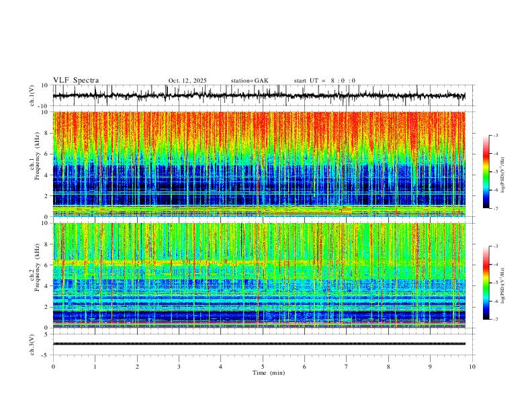Click the ch.1 voltage waveform trace
This screenshot has width=532, height=411.
pos(259,95)
